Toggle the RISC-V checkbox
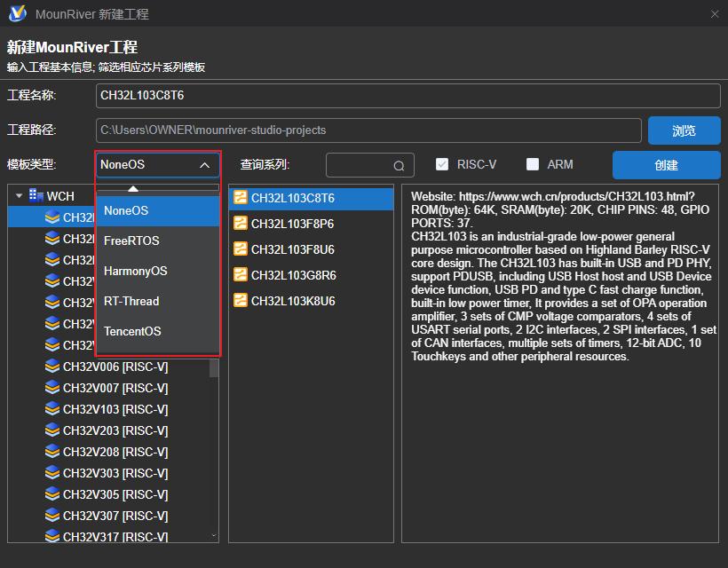 (x=442, y=164)
